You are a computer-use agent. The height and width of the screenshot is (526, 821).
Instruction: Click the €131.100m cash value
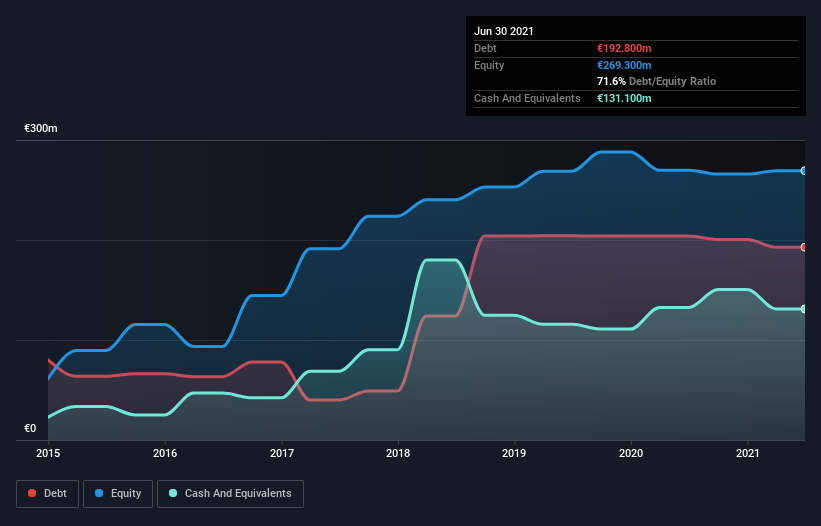pyautogui.click(x=624, y=98)
